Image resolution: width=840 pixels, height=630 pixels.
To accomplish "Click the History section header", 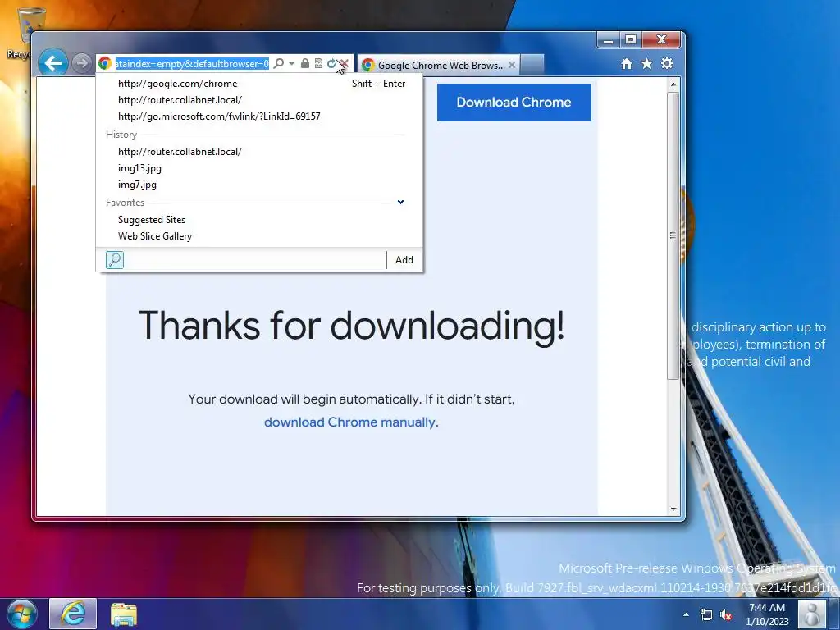I will pyautogui.click(x=121, y=135).
